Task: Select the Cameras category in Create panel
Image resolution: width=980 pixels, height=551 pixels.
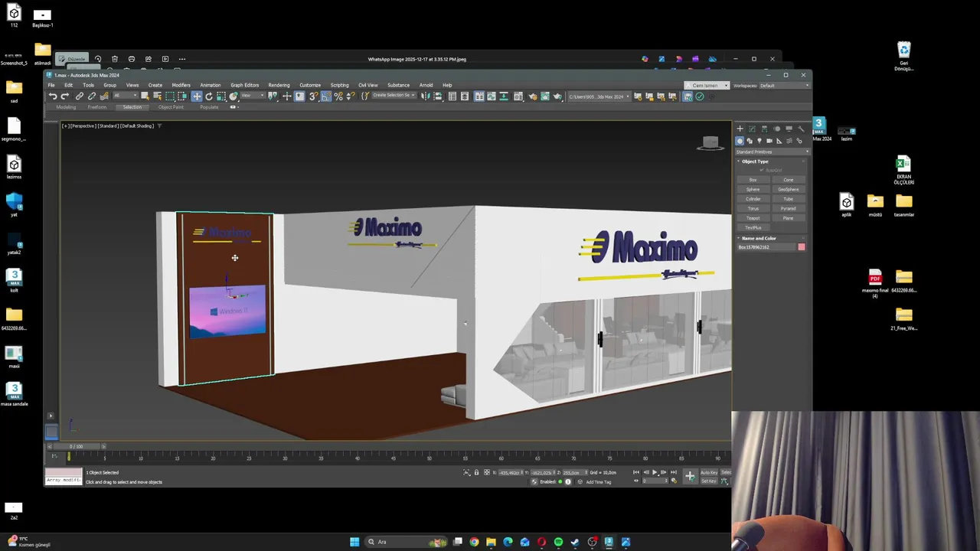Action: 769,141
